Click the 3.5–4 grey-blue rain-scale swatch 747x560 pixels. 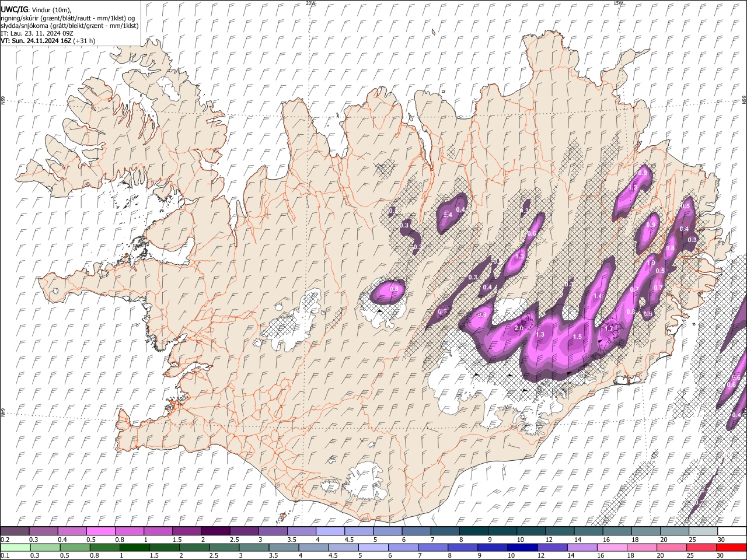point(284,547)
